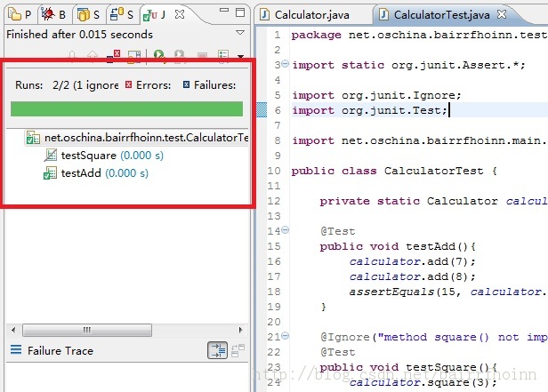The height and width of the screenshot is (392, 548).
Task: Click the passed-test icon beside testAdd
Action: tap(50, 173)
